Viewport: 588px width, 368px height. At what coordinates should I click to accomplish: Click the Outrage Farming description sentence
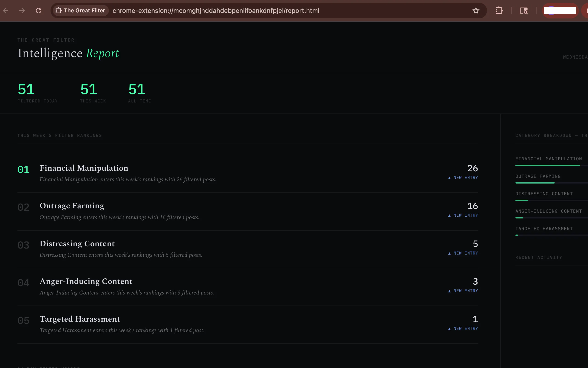click(x=119, y=217)
